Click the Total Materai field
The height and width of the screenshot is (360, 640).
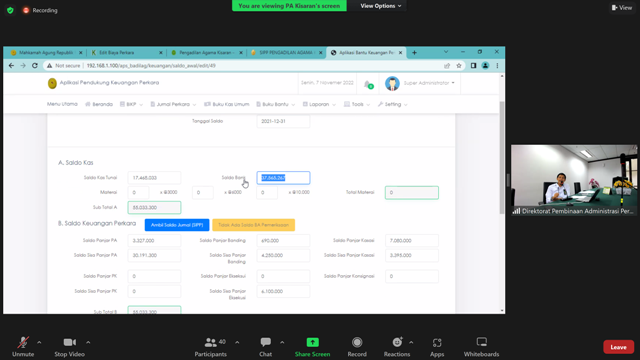[x=412, y=193]
